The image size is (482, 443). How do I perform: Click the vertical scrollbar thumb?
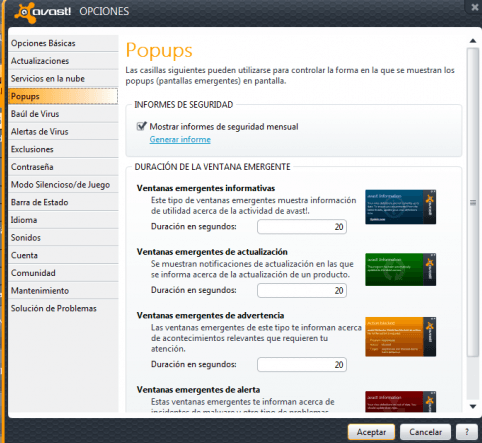tap(473, 202)
